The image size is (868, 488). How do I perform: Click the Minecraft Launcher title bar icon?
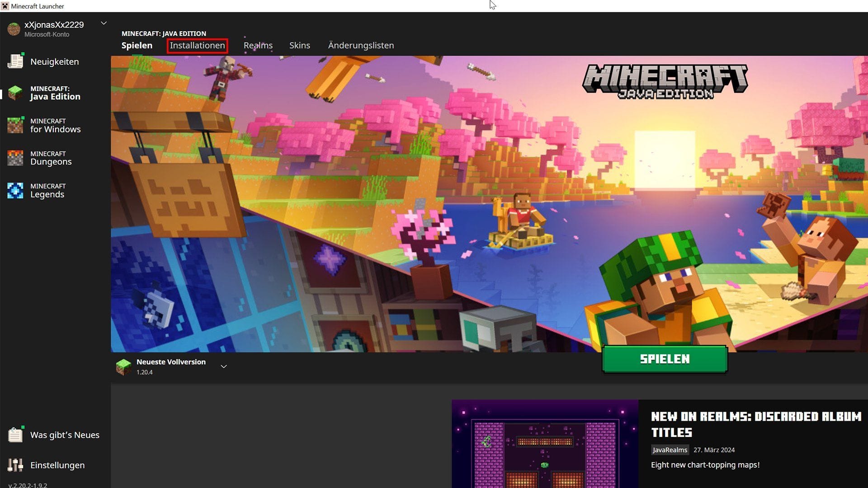(x=5, y=6)
